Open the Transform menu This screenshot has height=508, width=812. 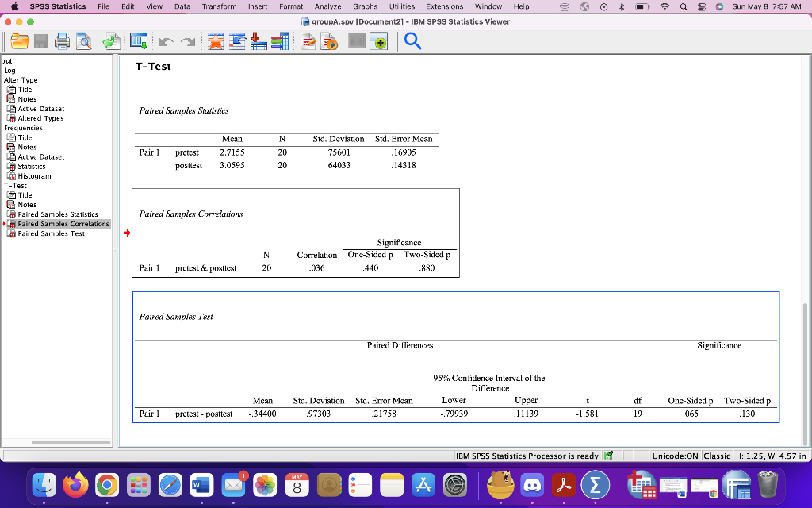(220, 6)
